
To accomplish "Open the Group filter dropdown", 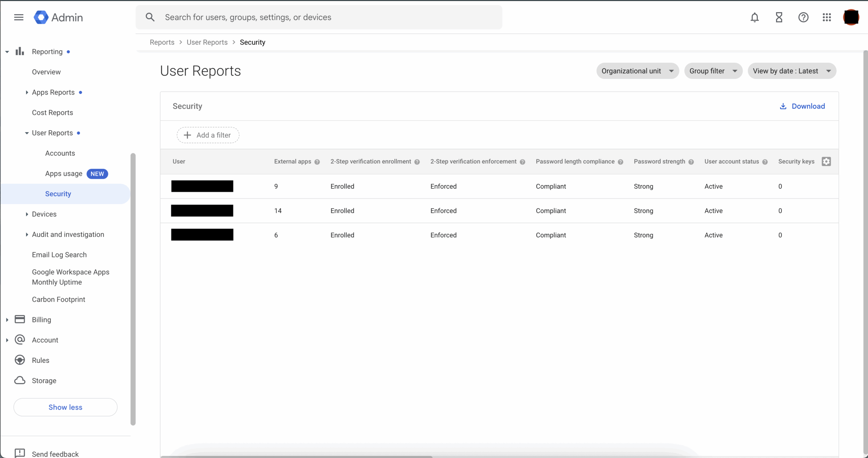I will click(x=713, y=71).
